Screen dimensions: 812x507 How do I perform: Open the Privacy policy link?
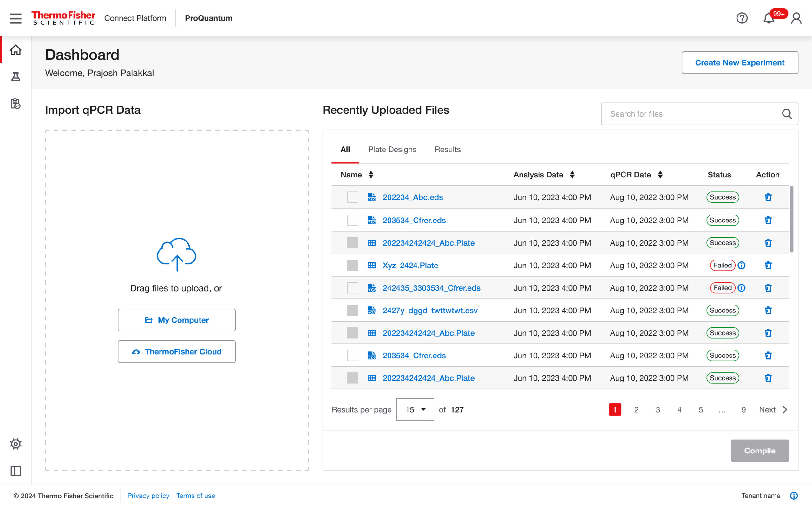148,496
